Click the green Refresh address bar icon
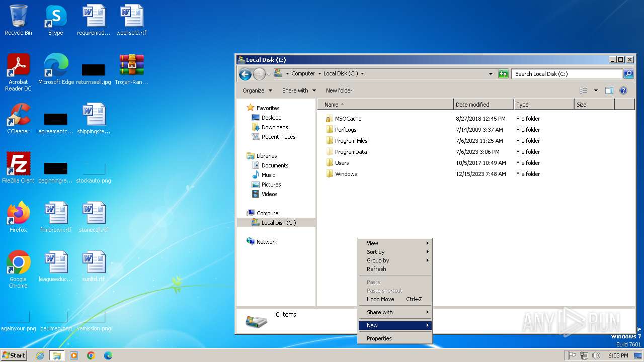The height and width of the screenshot is (362, 644). click(503, 73)
